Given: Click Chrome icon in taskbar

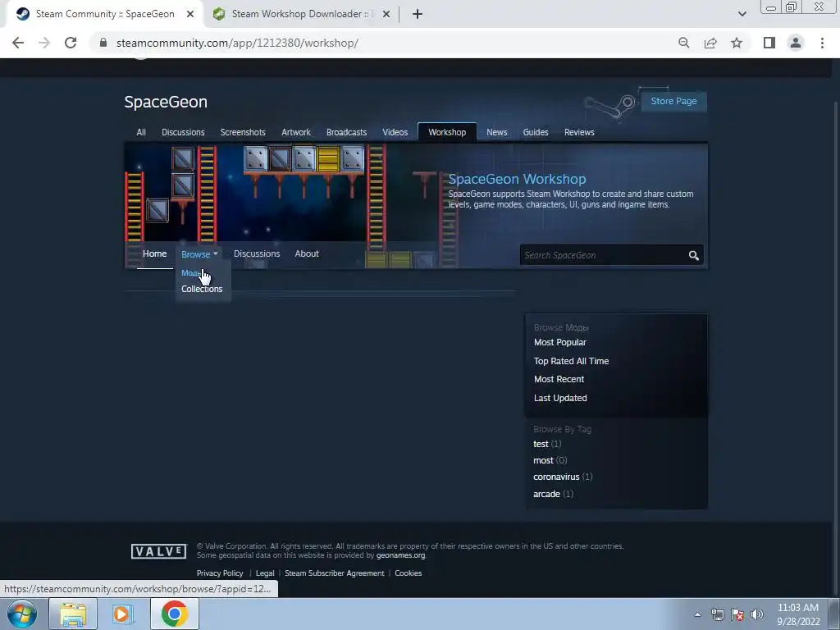Looking at the screenshot, I should point(174,614).
